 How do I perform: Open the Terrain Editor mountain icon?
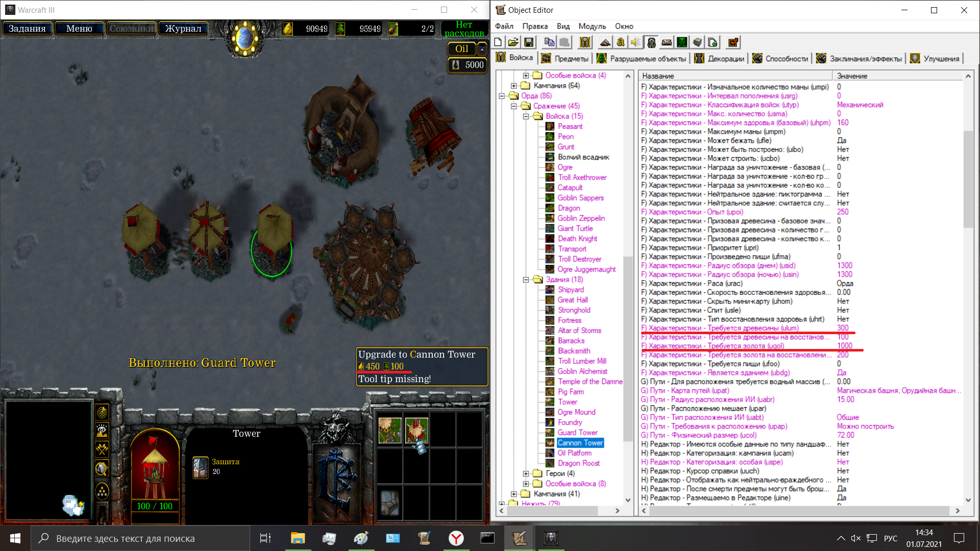[605, 42]
